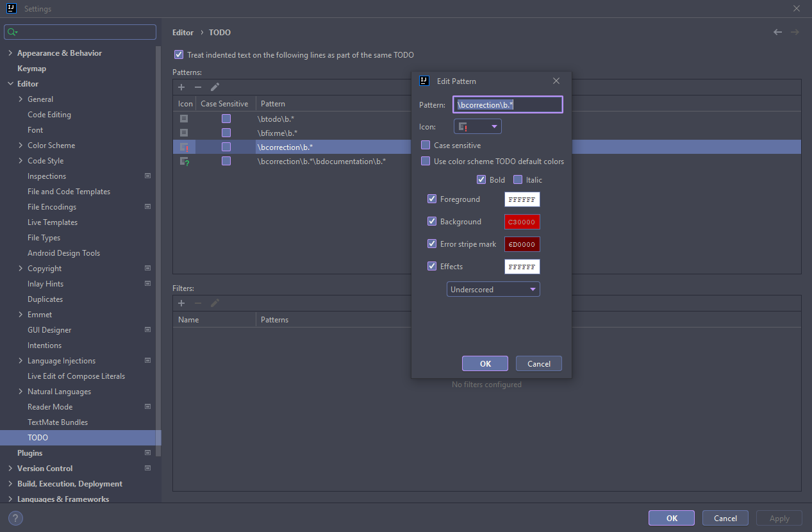Click the remove pattern minus icon
This screenshot has width=812, height=532.
point(198,87)
